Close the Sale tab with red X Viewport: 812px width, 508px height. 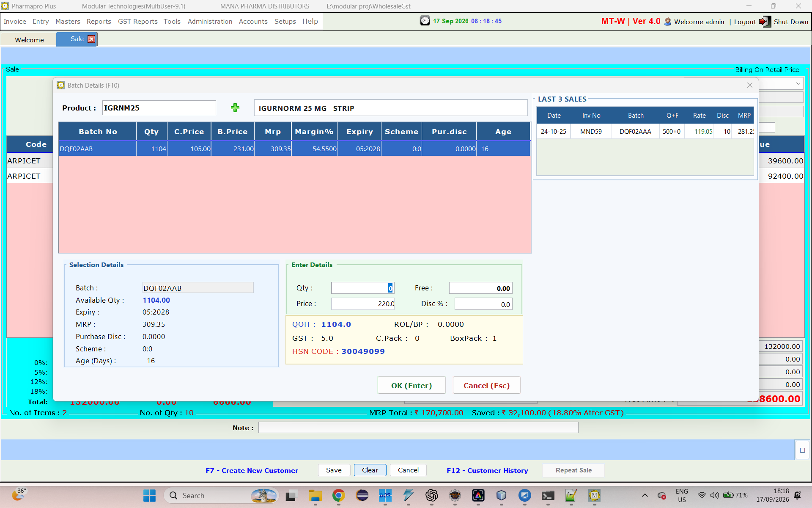91,39
